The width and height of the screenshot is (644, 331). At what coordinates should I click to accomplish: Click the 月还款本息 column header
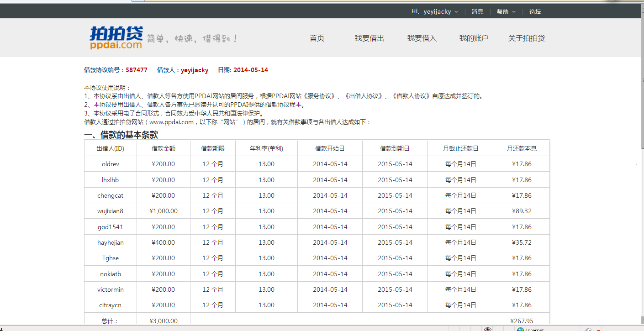pos(522,148)
